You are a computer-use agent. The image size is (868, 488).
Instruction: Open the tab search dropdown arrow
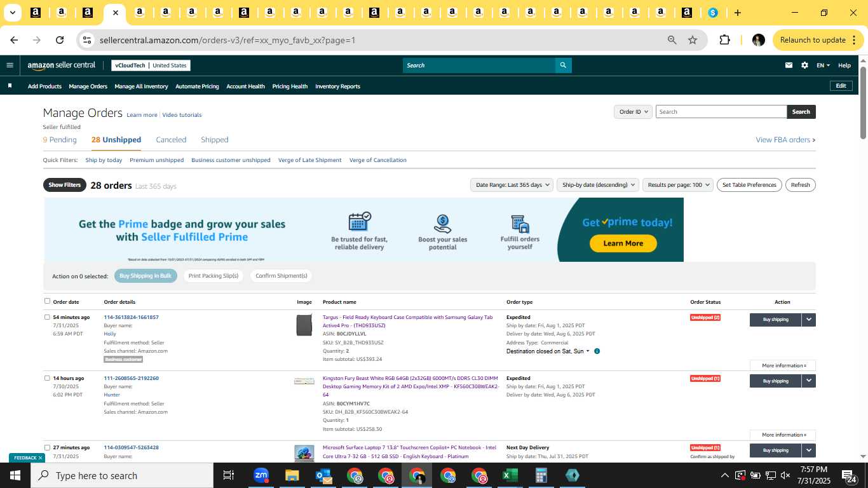coord(12,13)
